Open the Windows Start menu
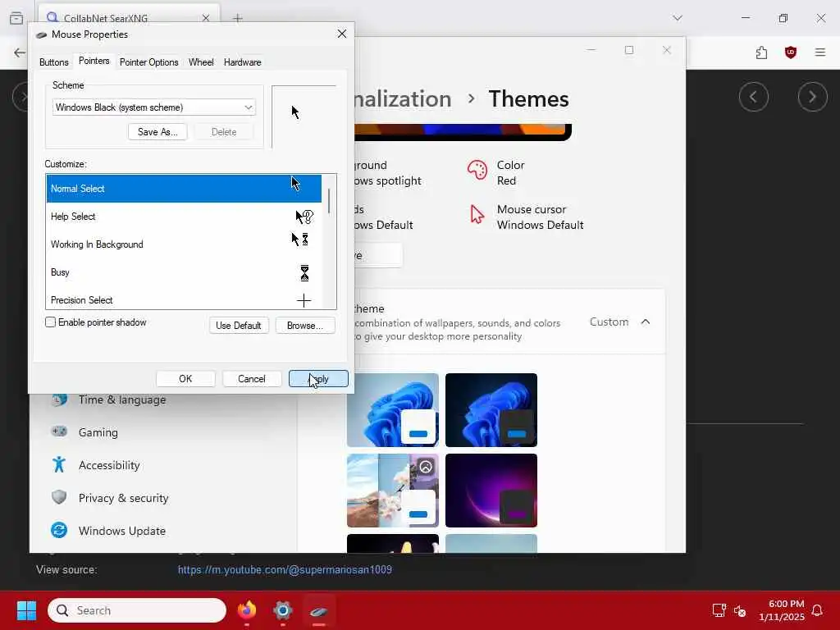Image resolution: width=840 pixels, height=630 pixels. point(26,610)
